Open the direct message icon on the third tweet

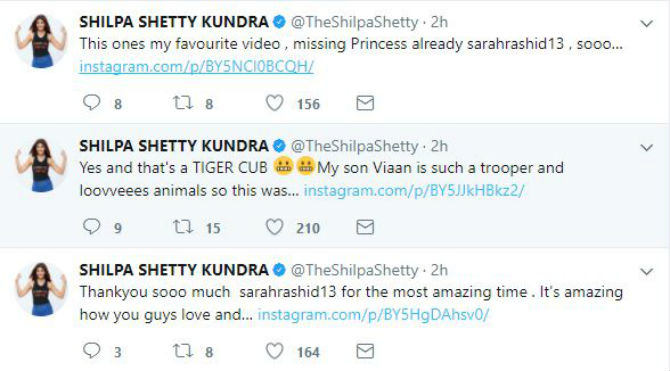[365, 351]
